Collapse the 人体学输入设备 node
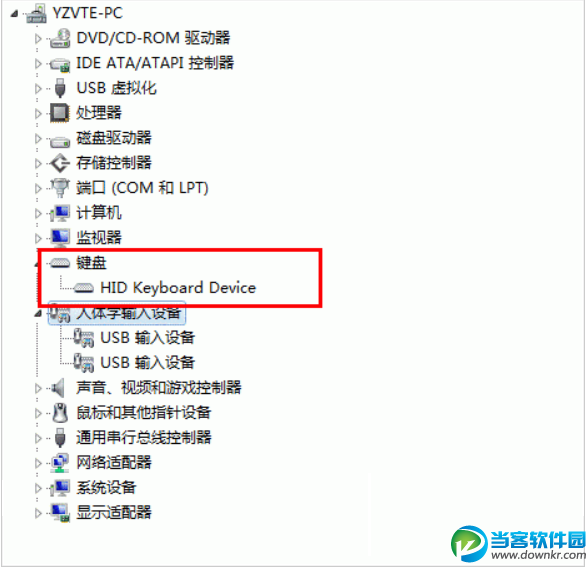The width and height of the screenshot is (587, 569). pyautogui.click(x=38, y=313)
